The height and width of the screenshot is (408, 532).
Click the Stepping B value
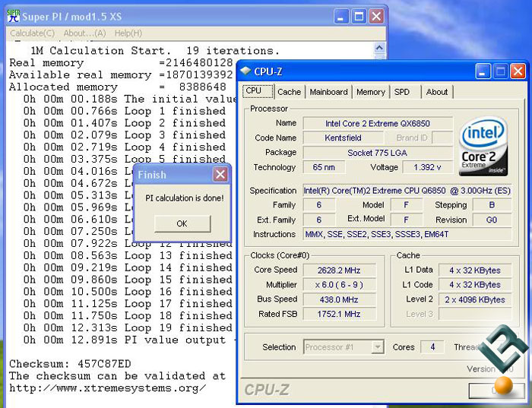coord(492,205)
